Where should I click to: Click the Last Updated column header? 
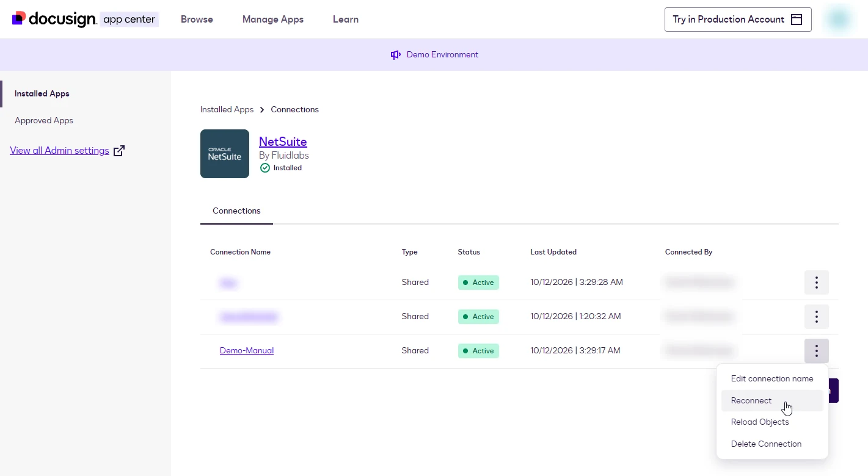click(553, 252)
